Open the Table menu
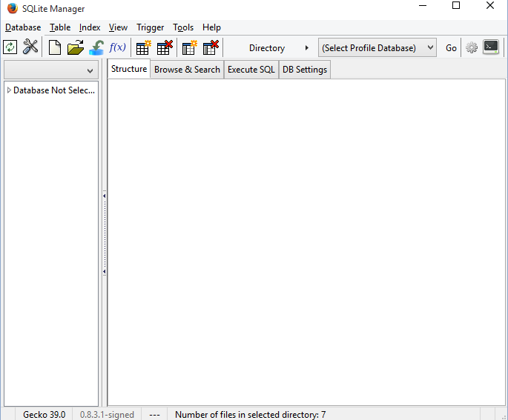The height and width of the screenshot is (420, 508). (60, 27)
